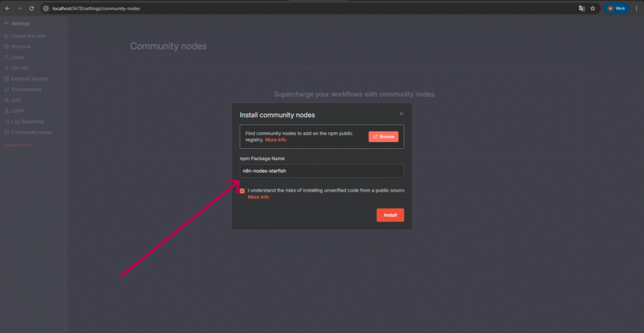Bookmark this page with the star icon

(592, 8)
